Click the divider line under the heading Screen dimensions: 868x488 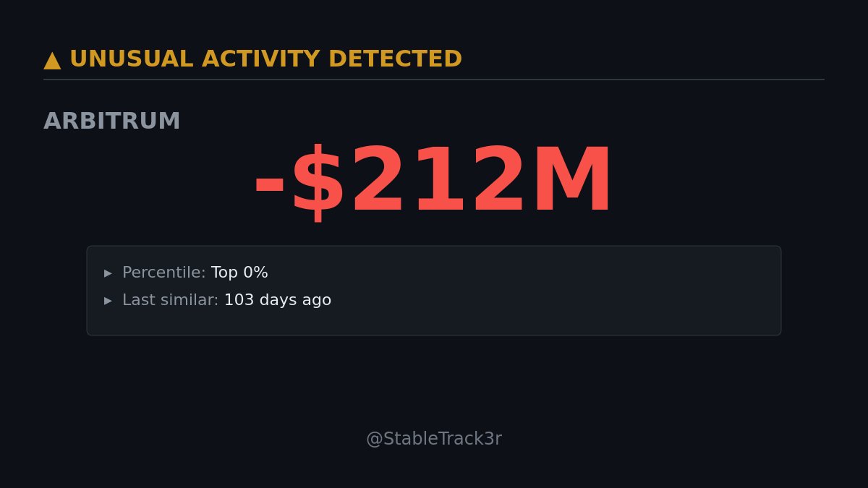(434, 80)
